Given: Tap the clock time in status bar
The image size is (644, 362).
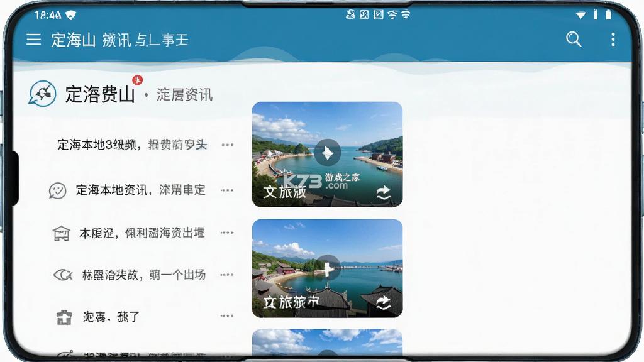Looking at the screenshot, I should 48,15.
